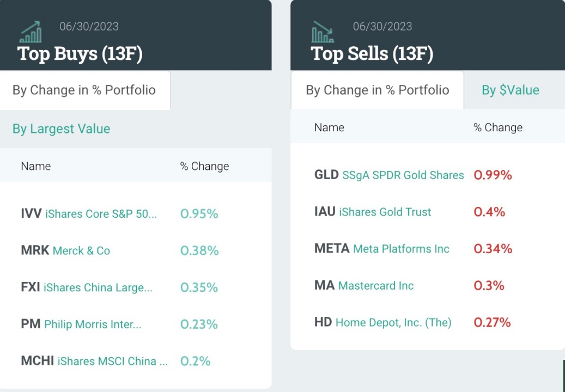Click the Top Sells Name column header
The width and height of the screenshot is (565, 392).
(329, 128)
